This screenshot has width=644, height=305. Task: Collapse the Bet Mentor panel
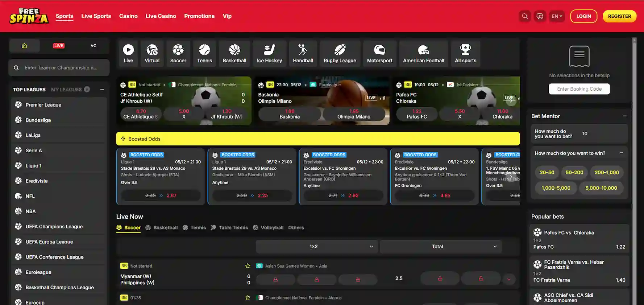point(624,116)
